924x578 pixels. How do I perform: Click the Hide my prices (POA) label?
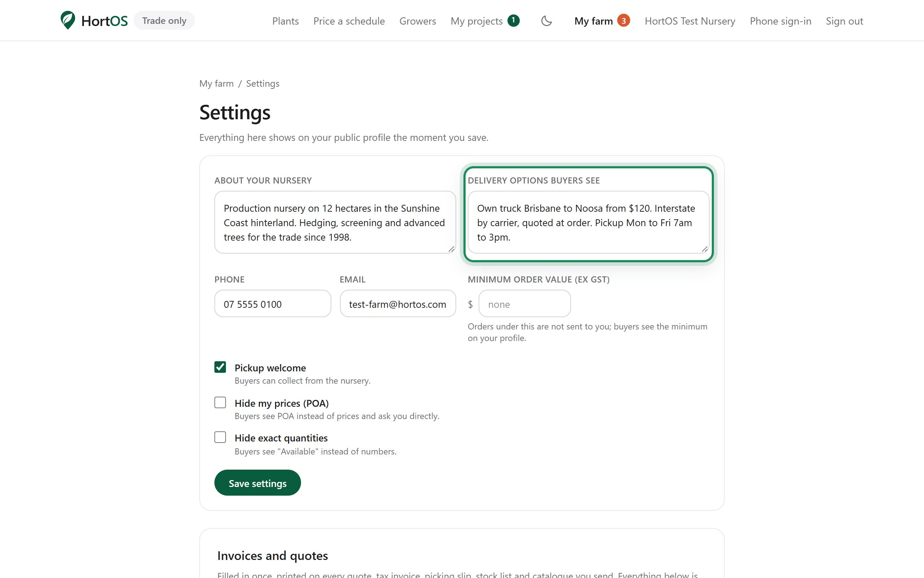(282, 403)
